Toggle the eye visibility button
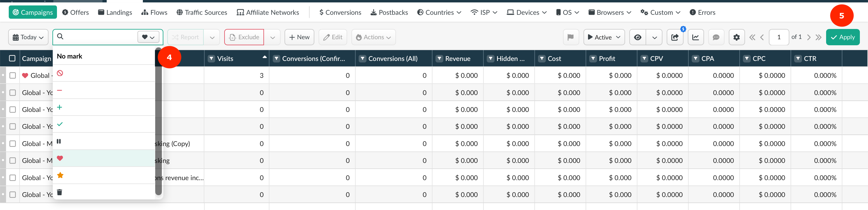The image size is (868, 210). (637, 37)
